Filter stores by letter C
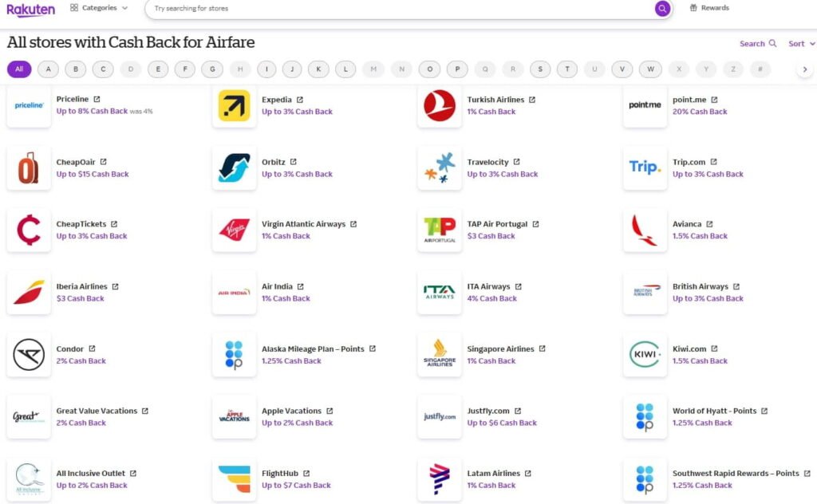 coord(103,69)
